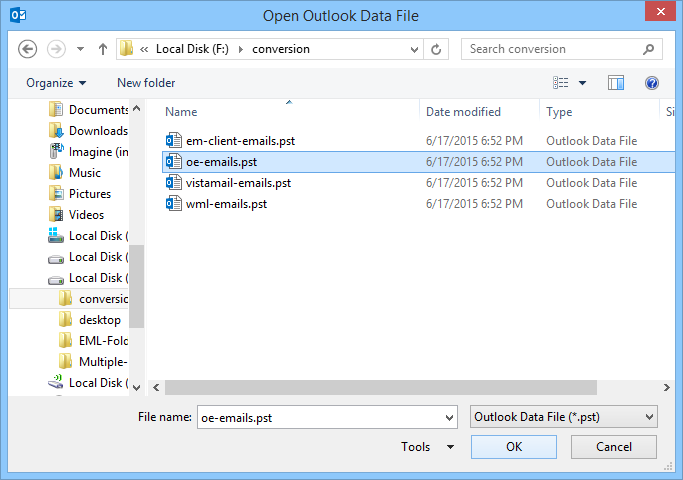The height and width of the screenshot is (480, 683).
Task: Click the Outlook icon in title bar
Action: pyautogui.click(x=18, y=15)
